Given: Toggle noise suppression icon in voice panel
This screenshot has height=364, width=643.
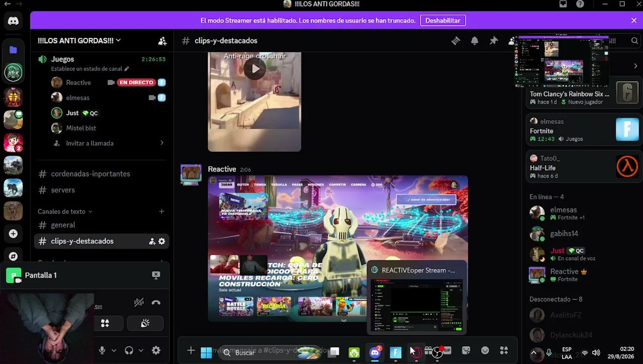Looking at the screenshot, I should pyautogui.click(x=139, y=303).
